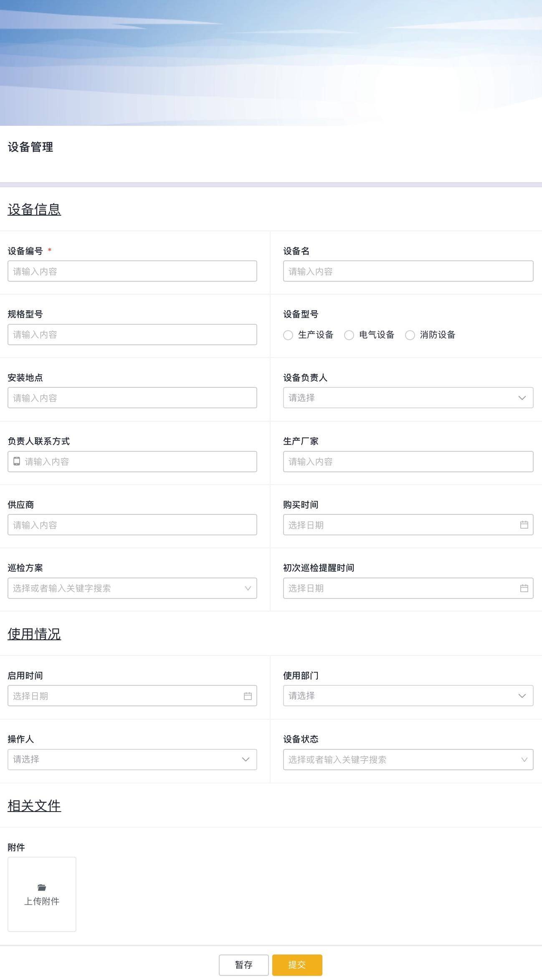Click the 使用情况 section heading
Screen dimensions: 542x980
(x=34, y=634)
